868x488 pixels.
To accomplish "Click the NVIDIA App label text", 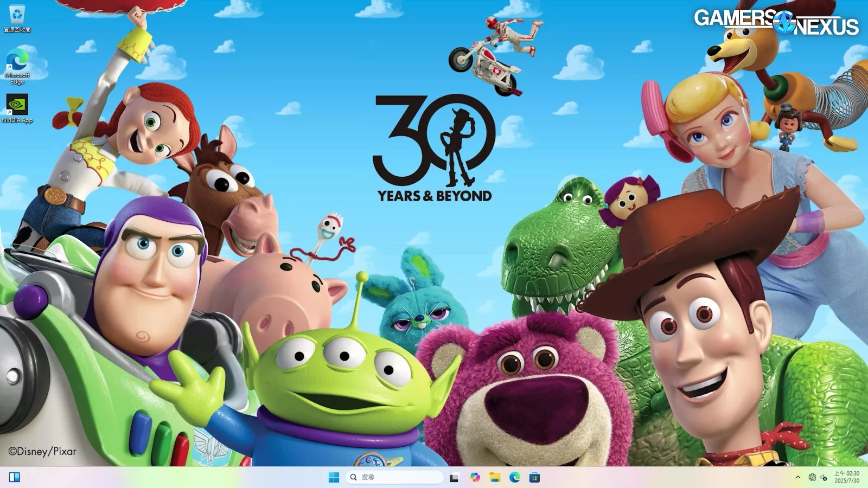I will [17, 120].
